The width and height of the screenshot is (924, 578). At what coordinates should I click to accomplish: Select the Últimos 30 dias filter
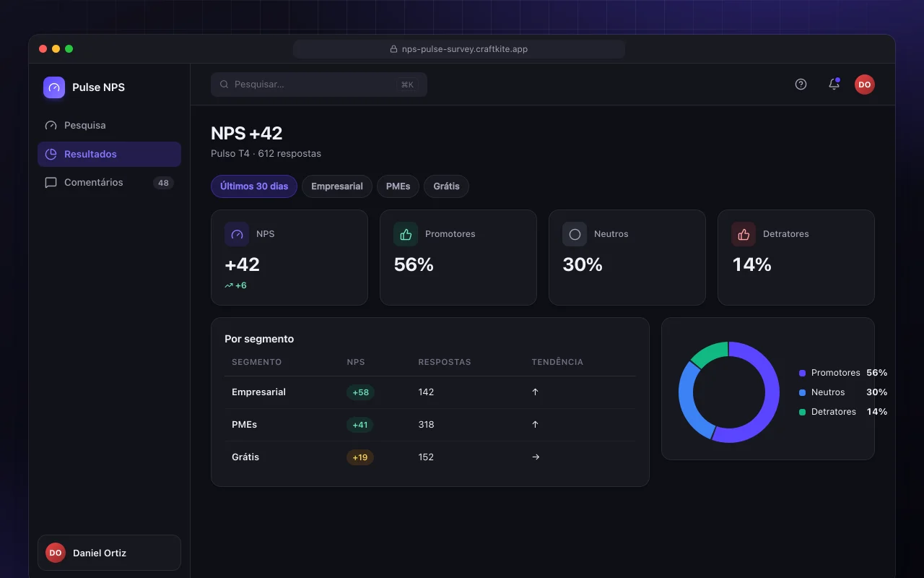coord(254,186)
